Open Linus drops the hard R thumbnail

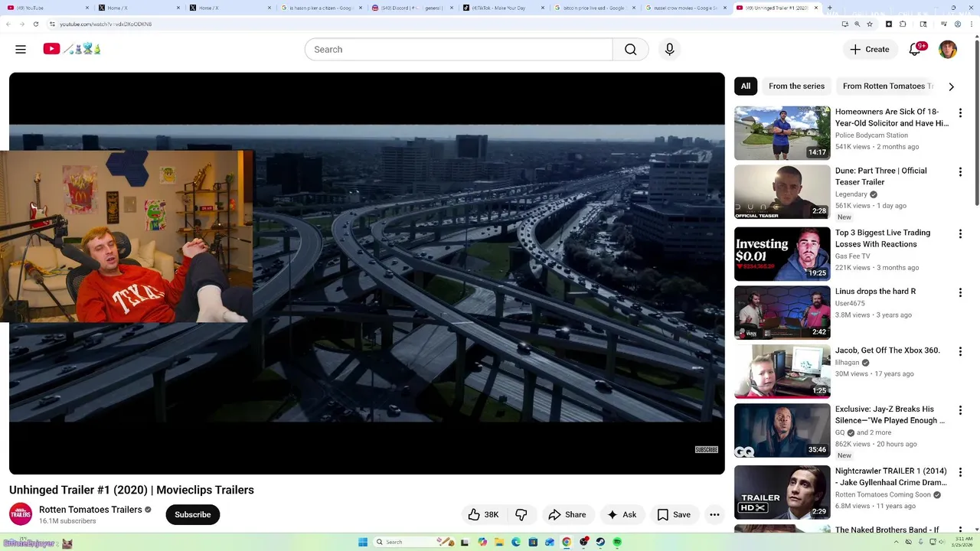(782, 313)
